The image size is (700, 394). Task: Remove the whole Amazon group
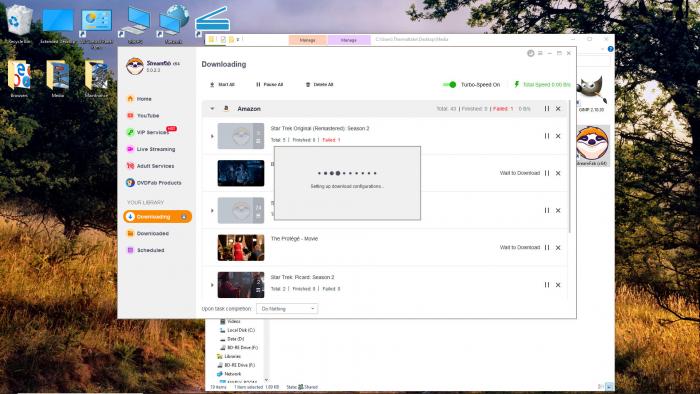tap(558, 109)
